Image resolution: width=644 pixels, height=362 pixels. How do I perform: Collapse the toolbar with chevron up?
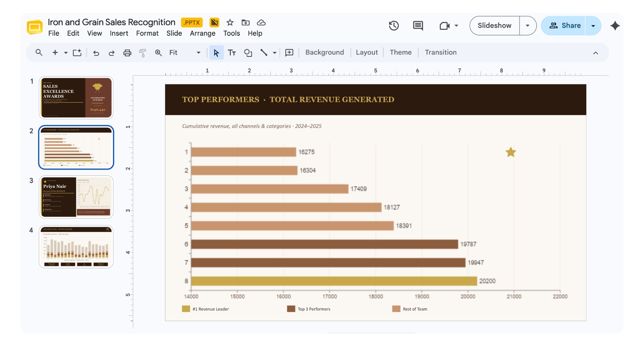(x=596, y=53)
